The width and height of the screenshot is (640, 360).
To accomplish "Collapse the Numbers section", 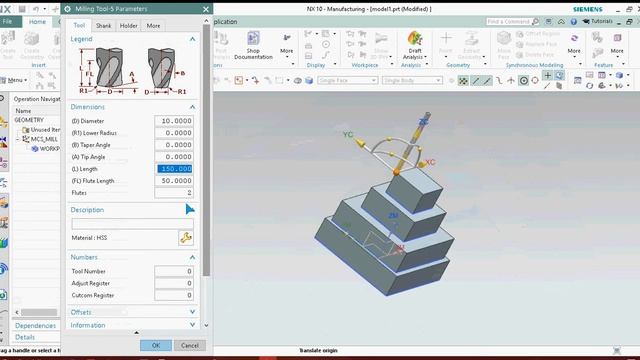I will pos(192,257).
